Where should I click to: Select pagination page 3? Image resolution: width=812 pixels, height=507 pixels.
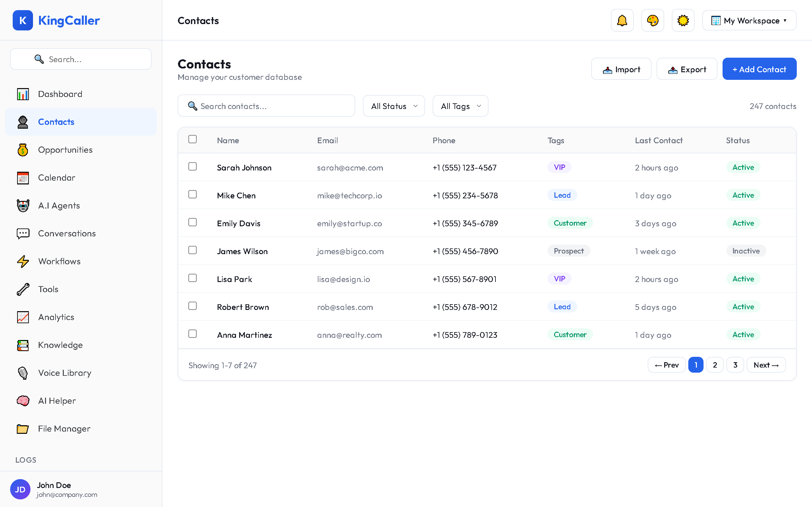point(735,365)
